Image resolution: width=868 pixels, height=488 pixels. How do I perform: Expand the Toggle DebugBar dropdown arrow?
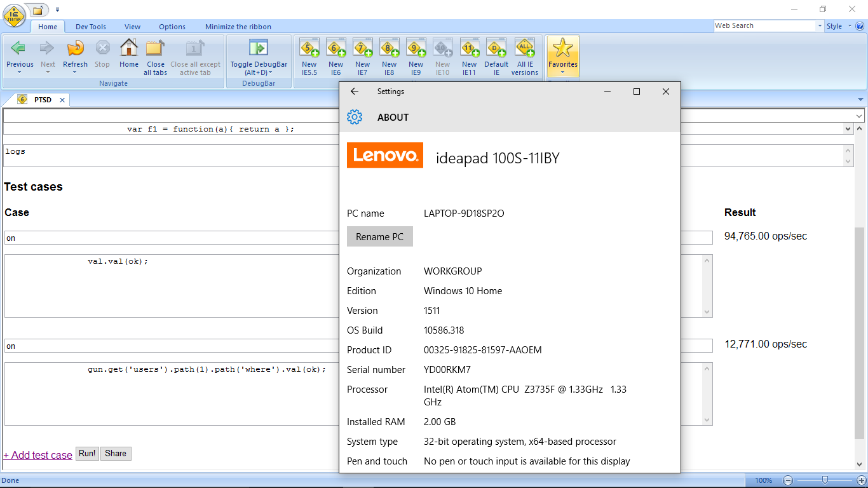(x=271, y=72)
